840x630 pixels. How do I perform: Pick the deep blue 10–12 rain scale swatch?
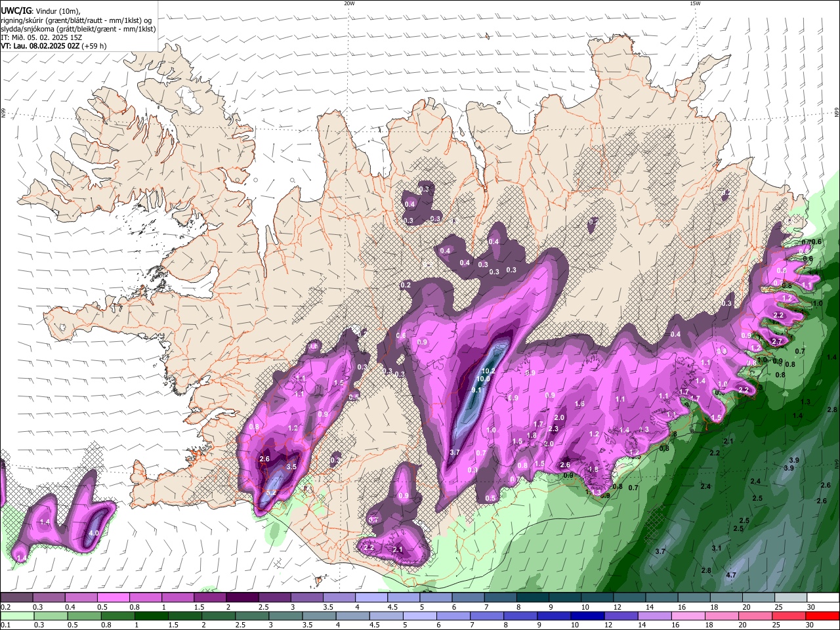(587, 616)
